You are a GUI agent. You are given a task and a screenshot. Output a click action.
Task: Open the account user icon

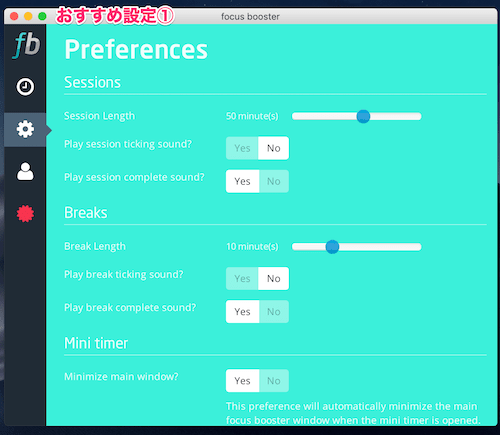pos(25,171)
